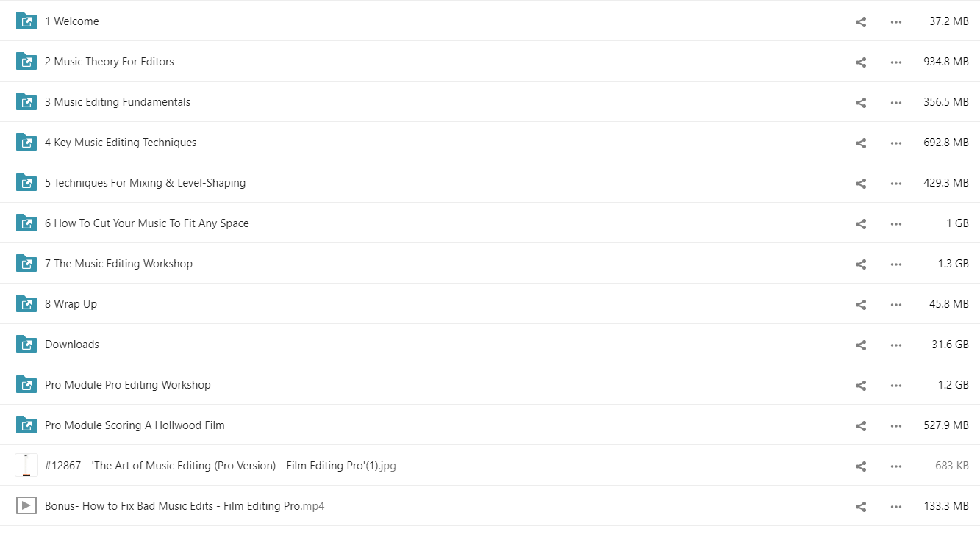Share the Pro Module Pro Editing Workshop folder
This screenshot has width=980, height=537.
(x=861, y=386)
